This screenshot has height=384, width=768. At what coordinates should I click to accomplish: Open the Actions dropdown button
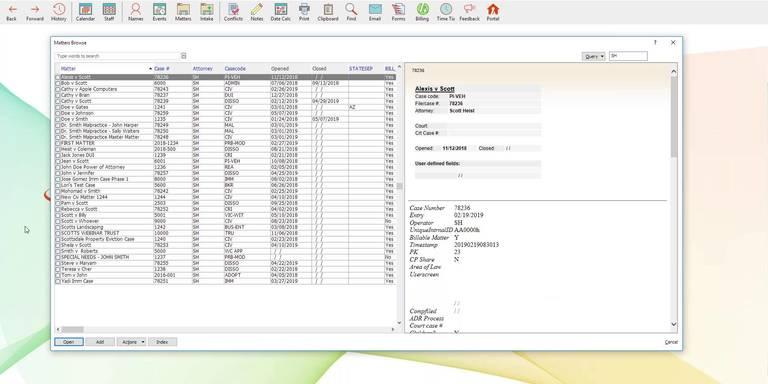pos(131,342)
